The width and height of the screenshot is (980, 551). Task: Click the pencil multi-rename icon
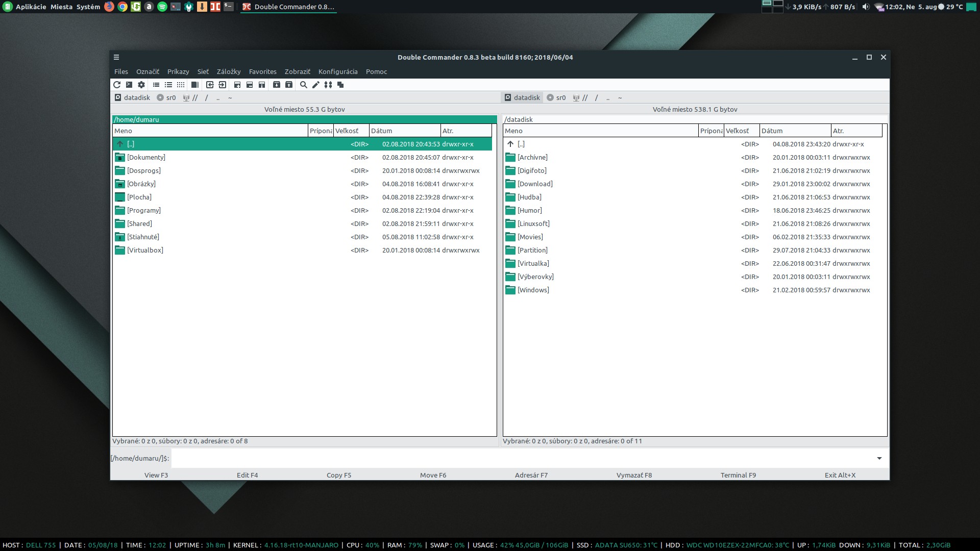[x=316, y=85]
